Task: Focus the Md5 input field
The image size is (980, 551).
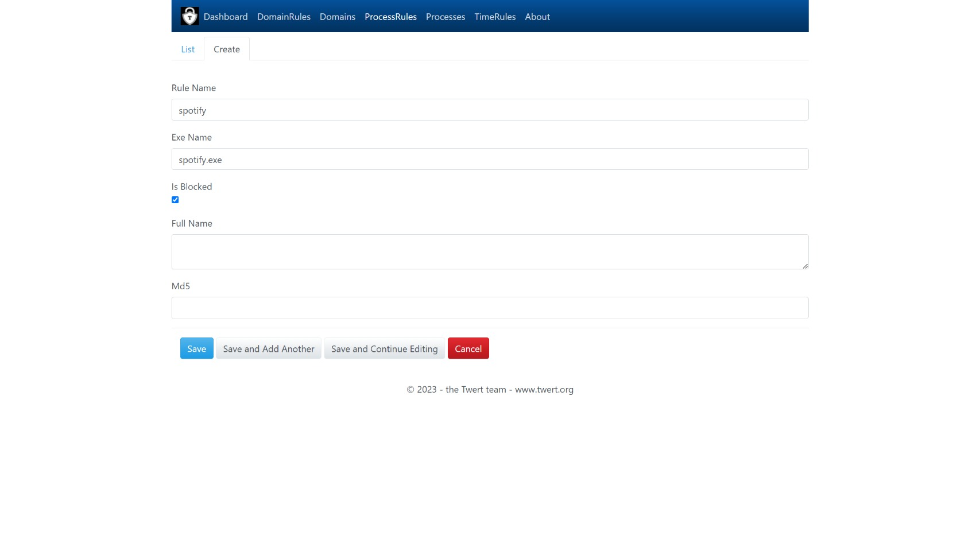Action: [490, 308]
